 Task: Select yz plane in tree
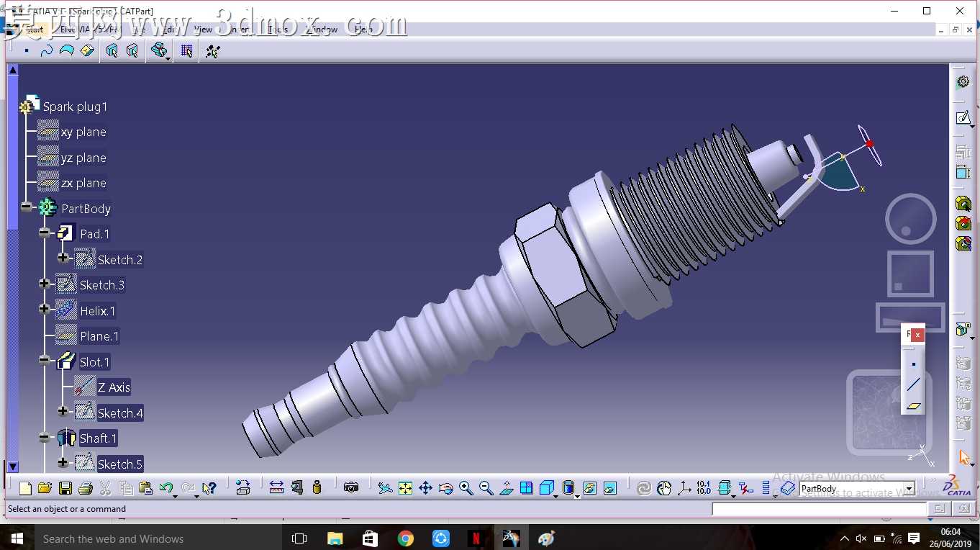pyautogui.click(x=83, y=158)
